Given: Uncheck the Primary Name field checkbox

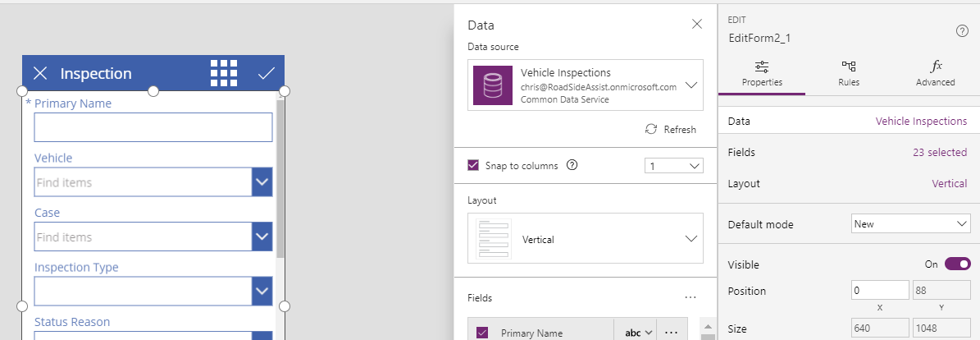Looking at the screenshot, I should point(482,333).
